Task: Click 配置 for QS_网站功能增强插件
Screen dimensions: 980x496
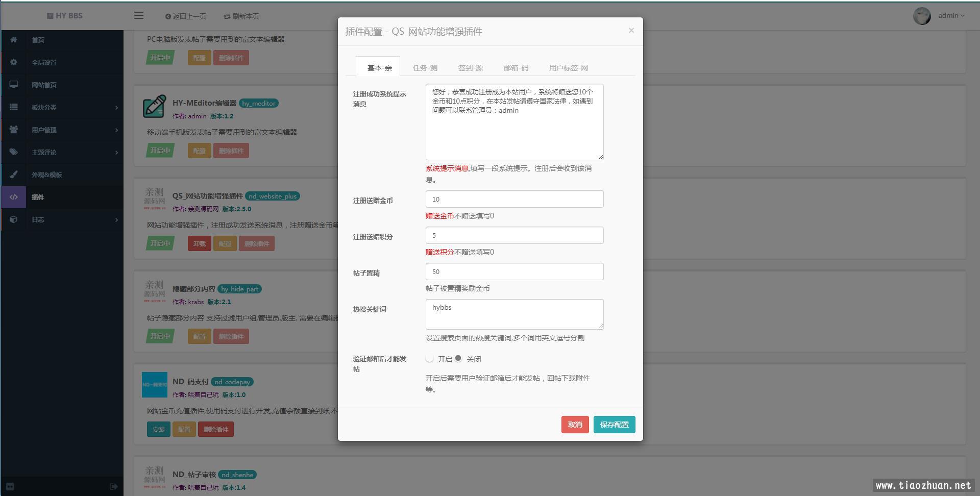Action: point(225,243)
